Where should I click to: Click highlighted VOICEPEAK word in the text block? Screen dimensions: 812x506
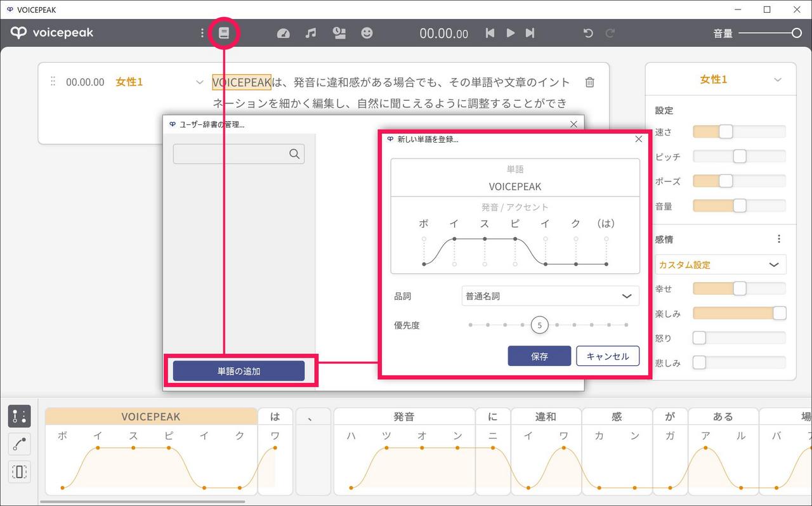coord(242,82)
